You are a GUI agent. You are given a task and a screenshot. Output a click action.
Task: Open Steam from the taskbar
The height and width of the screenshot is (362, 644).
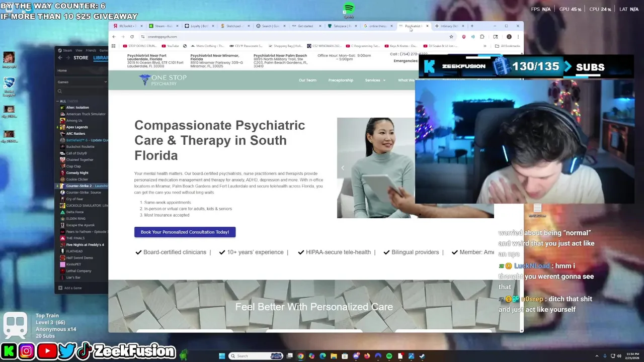pos(422,356)
